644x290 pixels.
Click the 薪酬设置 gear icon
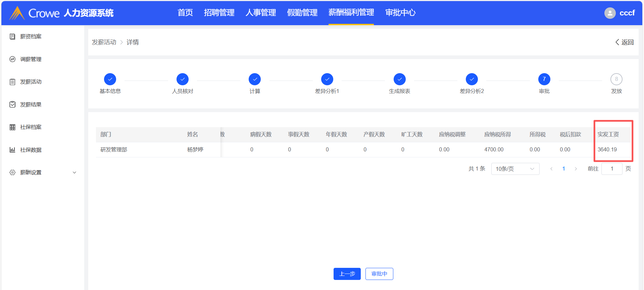12,173
